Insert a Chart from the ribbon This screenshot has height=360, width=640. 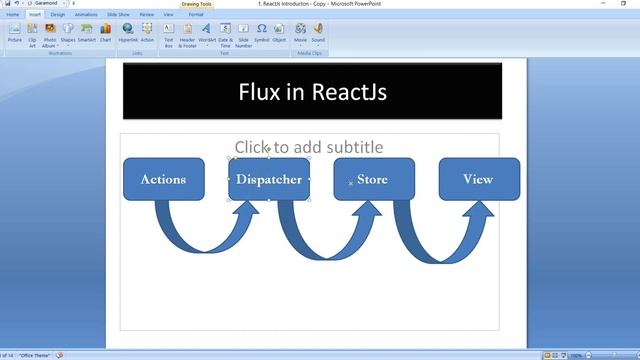tap(106, 33)
